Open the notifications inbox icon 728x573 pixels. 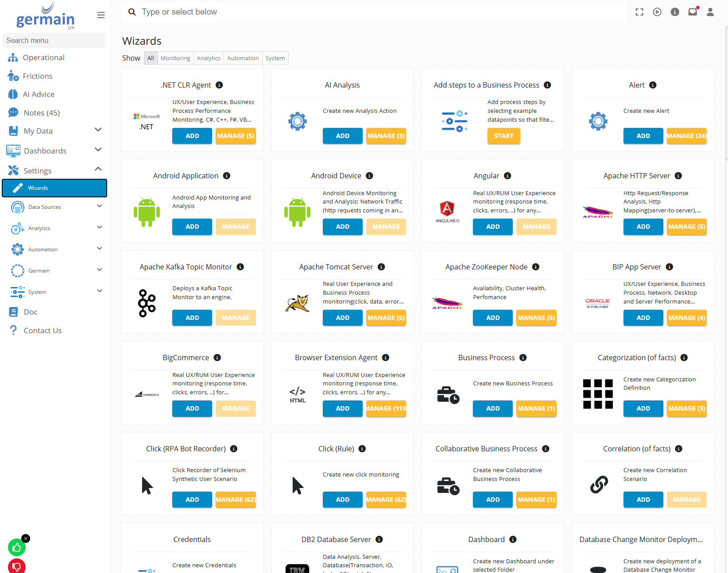pyautogui.click(x=693, y=12)
